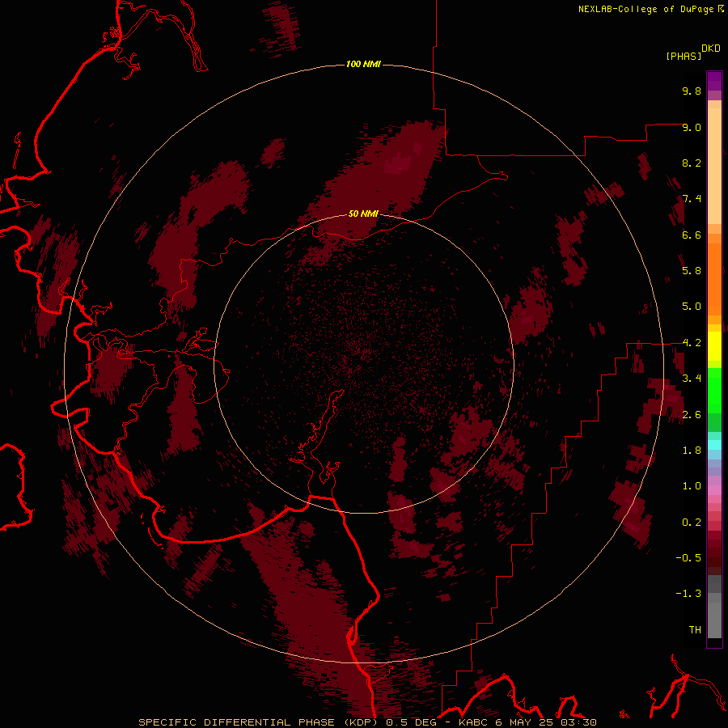Click the 7.4 value on the color scale
The width and height of the screenshot is (728, 728).
click(x=692, y=199)
